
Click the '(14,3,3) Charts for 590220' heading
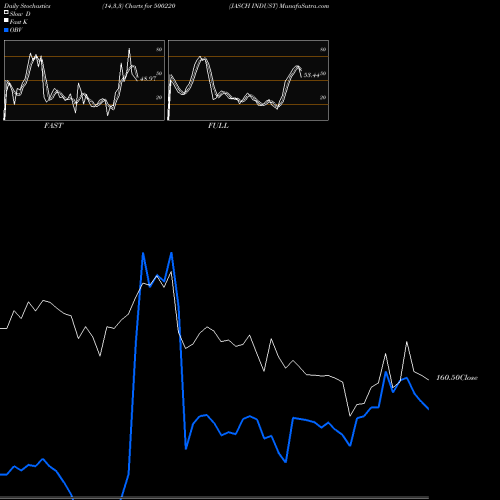[x=139, y=6]
